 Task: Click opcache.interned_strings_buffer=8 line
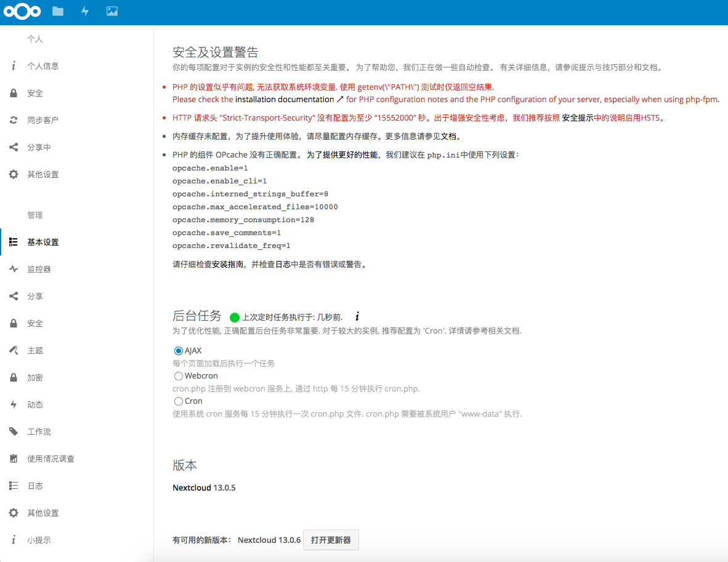250,194
